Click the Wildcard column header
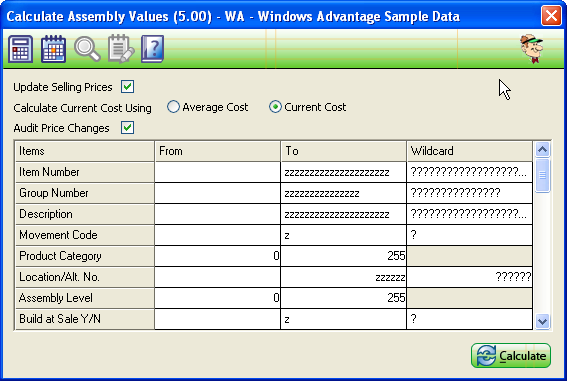 pos(469,151)
